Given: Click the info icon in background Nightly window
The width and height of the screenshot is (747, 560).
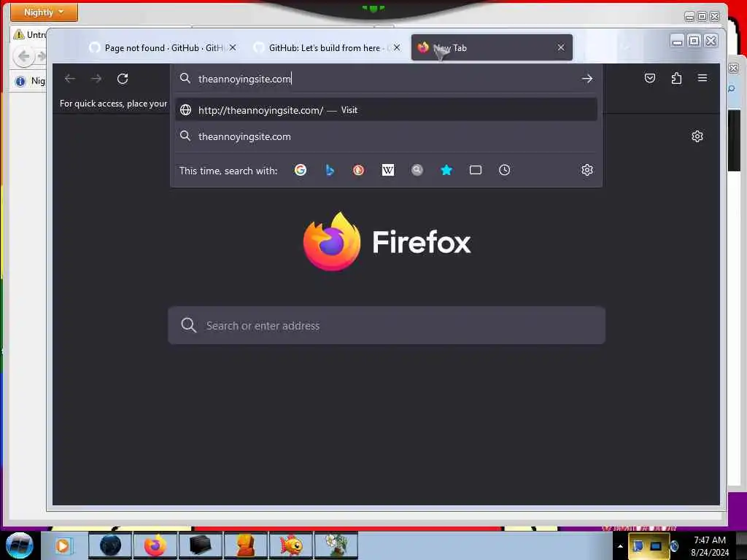Looking at the screenshot, I should coord(20,82).
